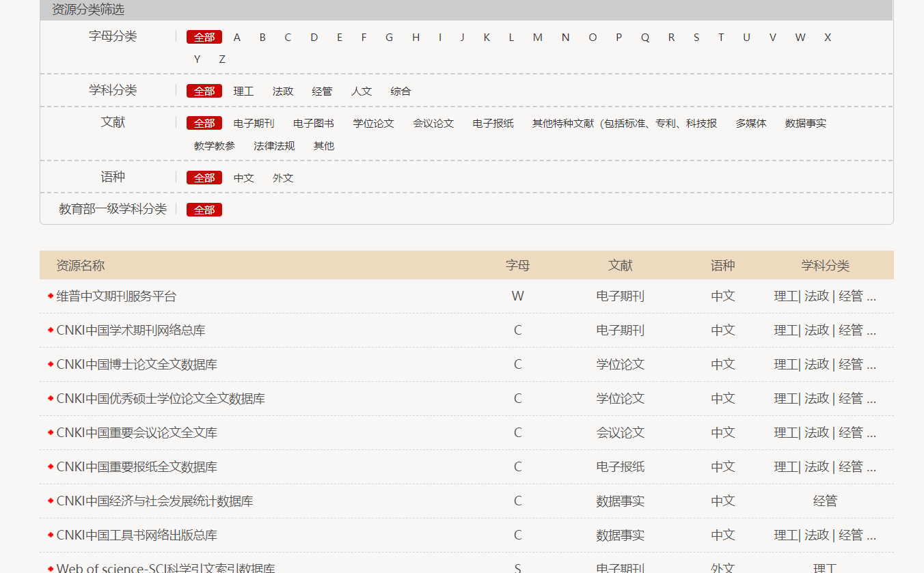Click 经管 cell in CNKI经济统计 row
The image size is (924, 573).
pos(825,501)
